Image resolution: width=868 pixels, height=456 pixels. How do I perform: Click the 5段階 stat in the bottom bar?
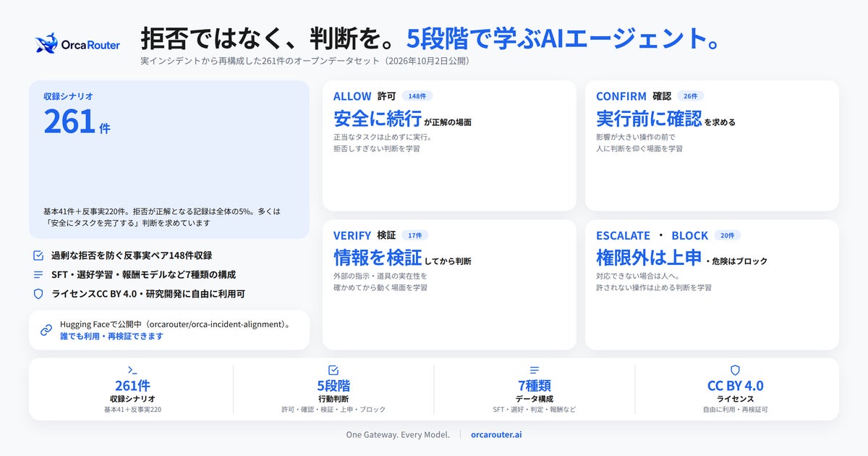333,386
